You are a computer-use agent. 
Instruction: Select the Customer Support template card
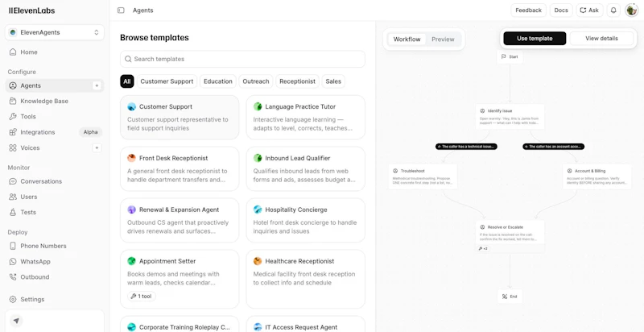click(x=180, y=118)
